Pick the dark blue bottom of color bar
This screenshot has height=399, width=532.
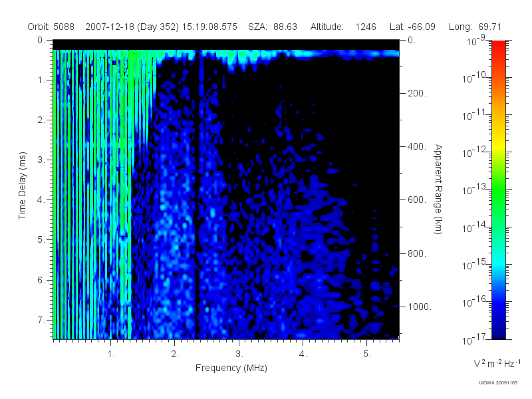(x=498, y=334)
